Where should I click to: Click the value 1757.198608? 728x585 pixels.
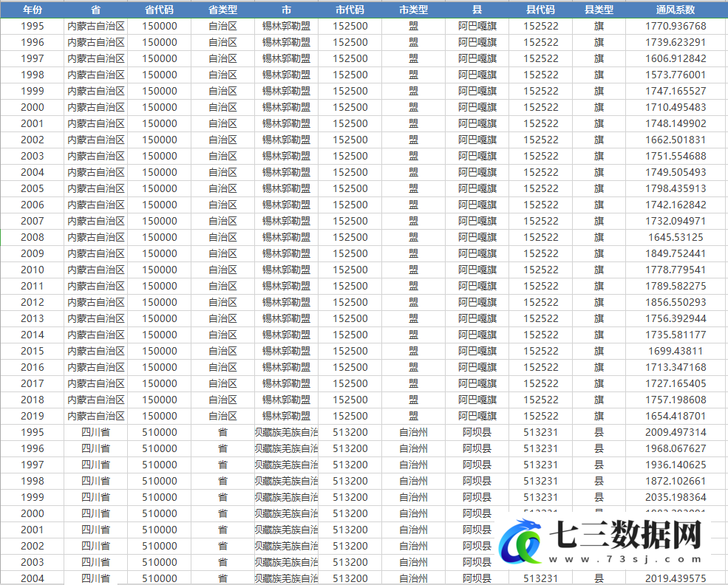point(676,400)
